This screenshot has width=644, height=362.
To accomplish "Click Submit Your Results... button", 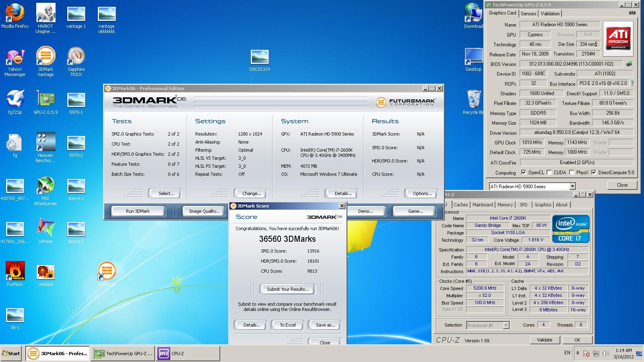I will [x=287, y=289].
